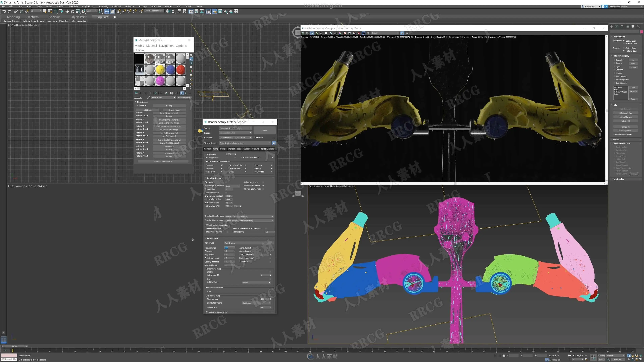
Task: Switch to the Camera tab
Action: [x=223, y=149]
